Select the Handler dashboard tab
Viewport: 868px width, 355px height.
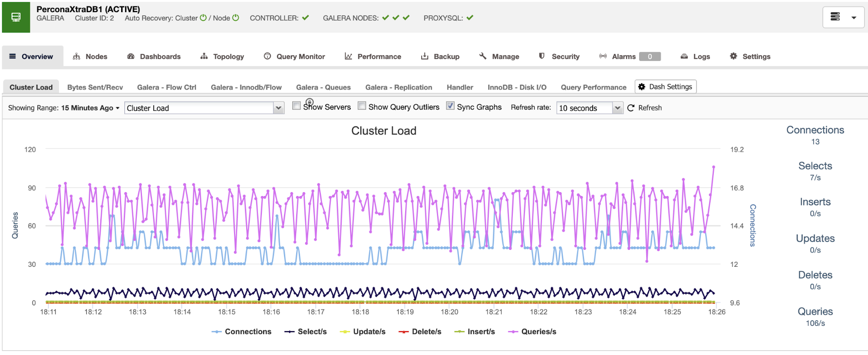[460, 87]
